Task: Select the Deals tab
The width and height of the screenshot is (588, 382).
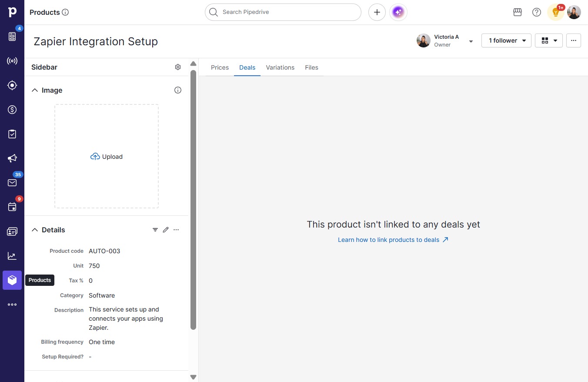Action: pos(247,67)
